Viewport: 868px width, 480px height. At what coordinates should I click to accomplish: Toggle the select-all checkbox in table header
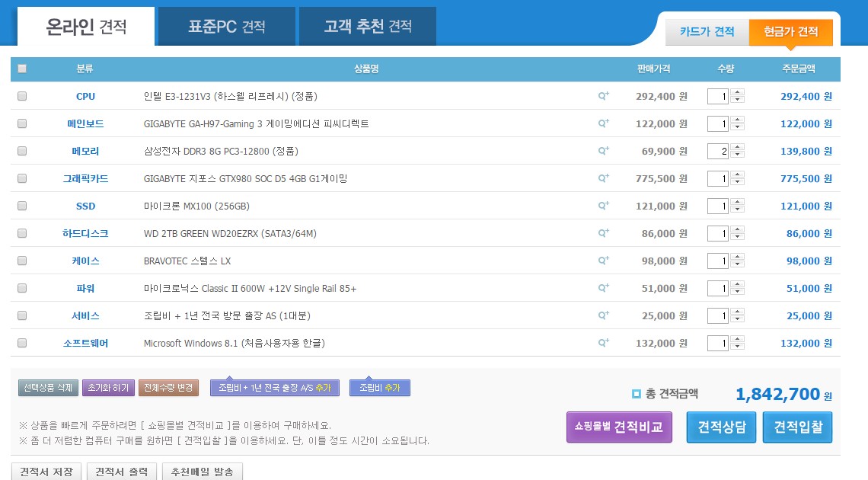(22, 69)
